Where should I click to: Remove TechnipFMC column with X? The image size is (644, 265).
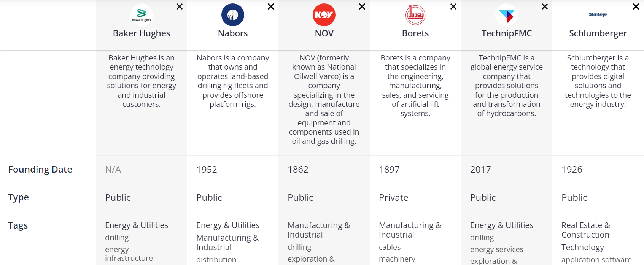[x=545, y=6]
